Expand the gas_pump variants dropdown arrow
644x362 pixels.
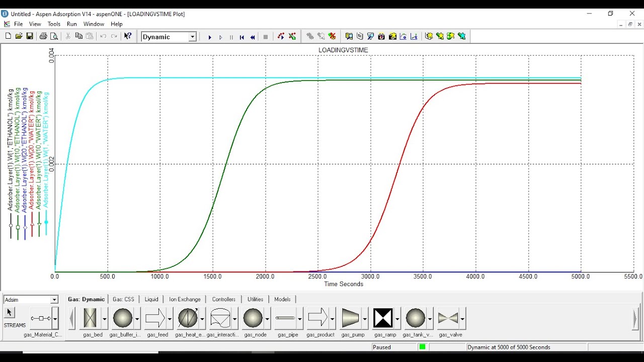click(x=365, y=318)
